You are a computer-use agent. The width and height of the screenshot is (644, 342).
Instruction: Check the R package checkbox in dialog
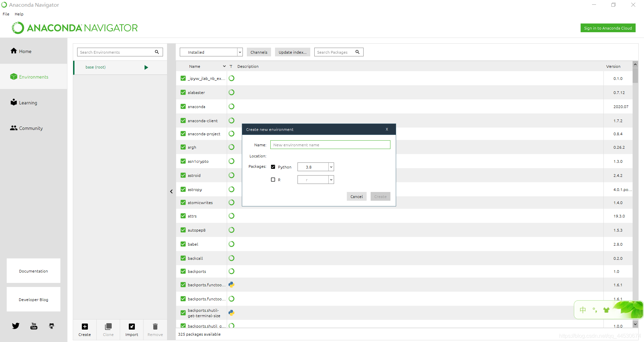(273, 180)
